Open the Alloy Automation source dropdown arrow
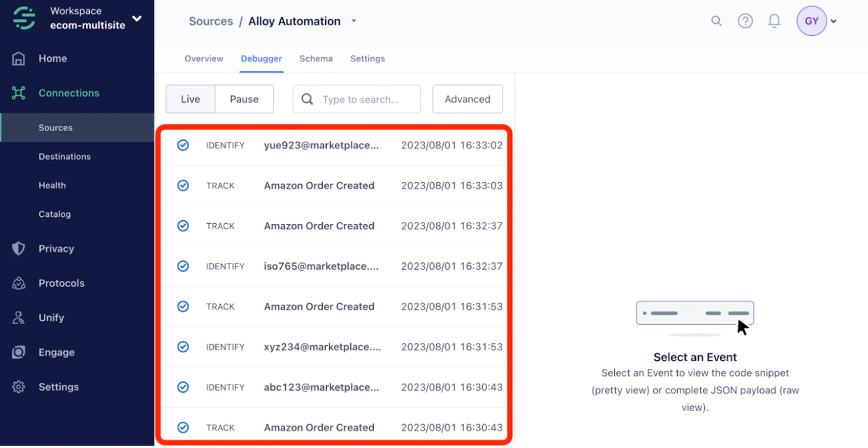 pos(354,21)
